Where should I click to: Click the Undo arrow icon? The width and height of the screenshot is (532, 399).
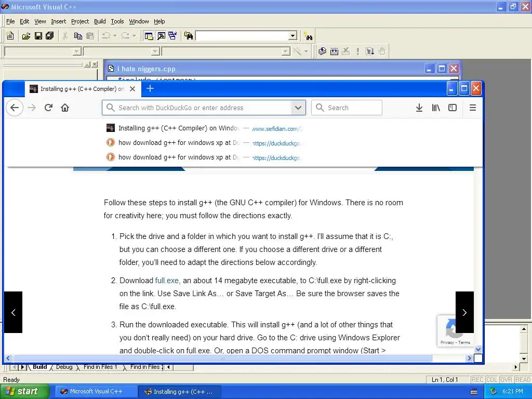coord(106,36)
